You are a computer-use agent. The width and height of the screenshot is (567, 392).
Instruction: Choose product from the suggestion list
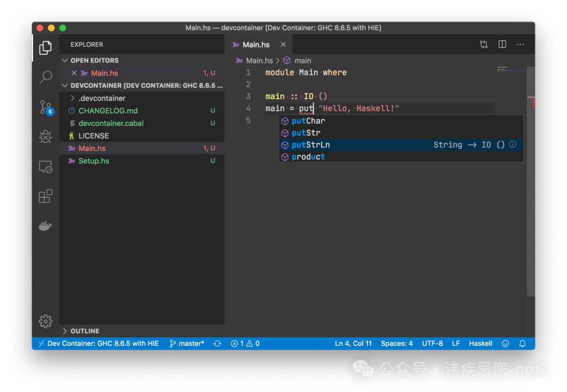point(401,156)
